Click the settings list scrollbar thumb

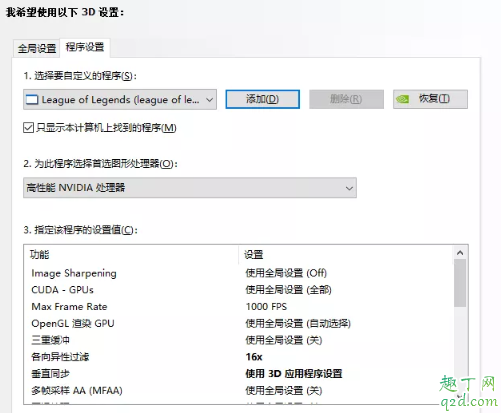click(x=460, y=283)
